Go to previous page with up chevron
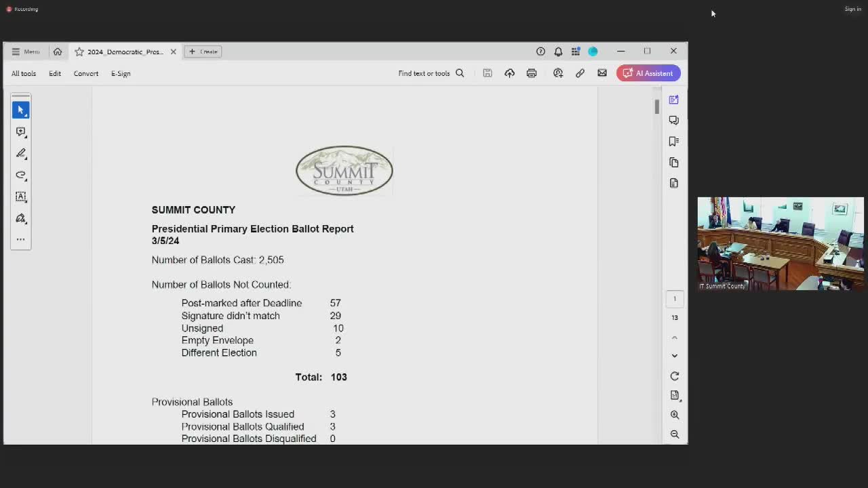The height and width of the screenshot is (488, 868). [674, 337]
